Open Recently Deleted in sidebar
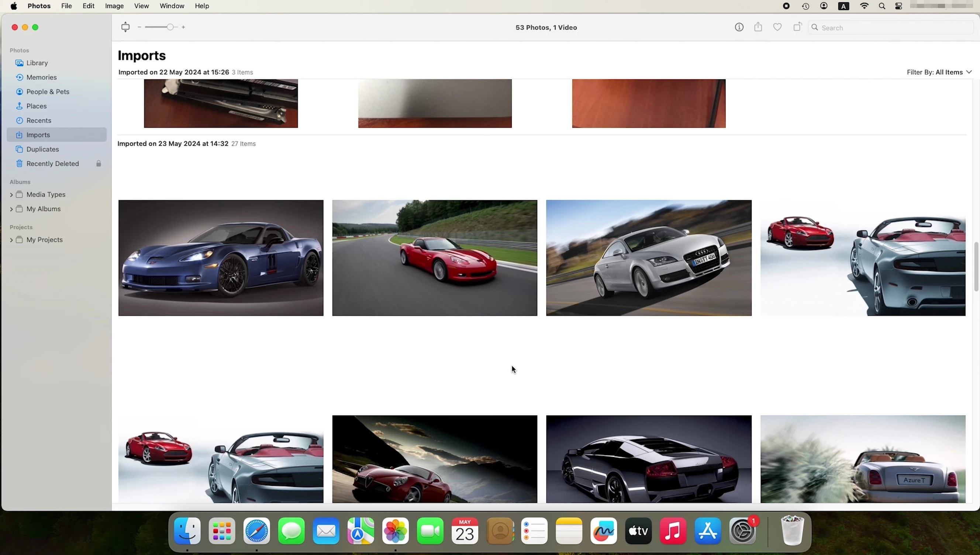 (x=57, y=163)
